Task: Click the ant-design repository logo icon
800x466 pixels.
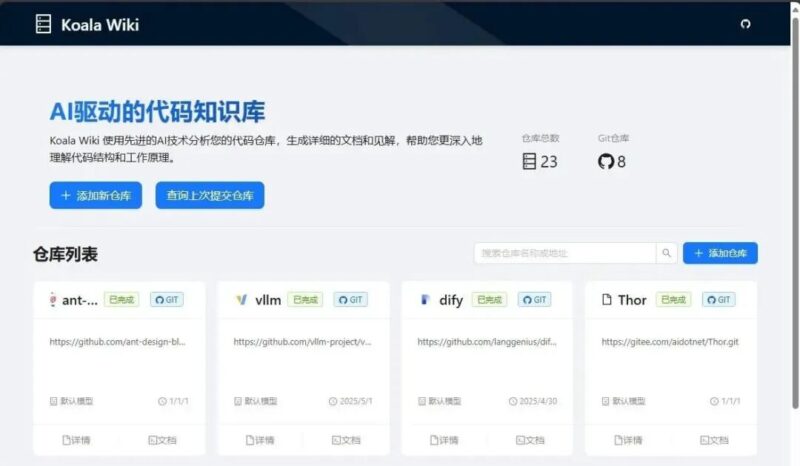Action: 53,300
